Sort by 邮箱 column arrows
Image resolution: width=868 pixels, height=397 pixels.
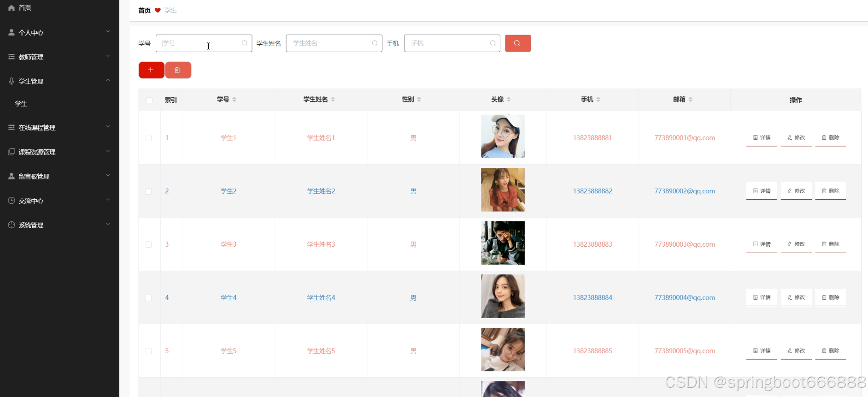(x=691, y=99)
